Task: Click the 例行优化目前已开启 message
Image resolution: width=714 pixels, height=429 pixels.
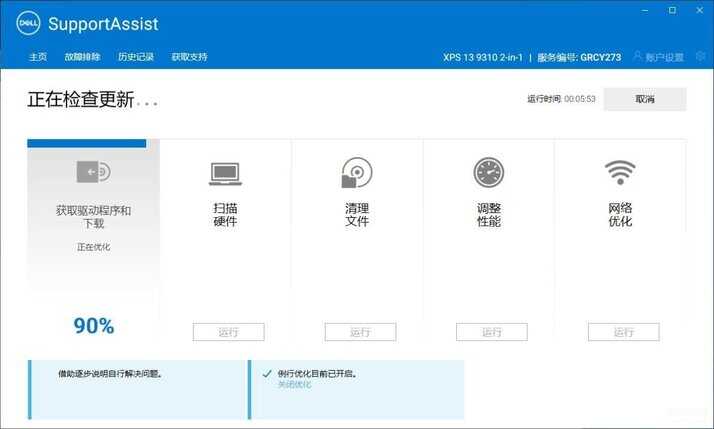Action: [318, 374]
